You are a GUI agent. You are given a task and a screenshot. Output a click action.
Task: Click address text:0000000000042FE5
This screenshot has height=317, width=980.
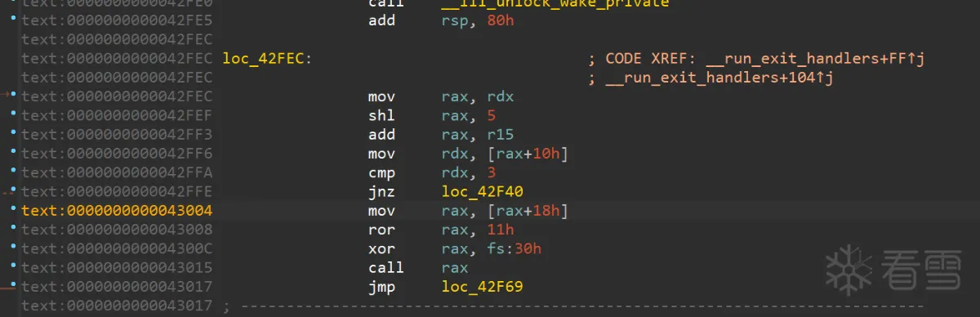[x=117, y=20]
